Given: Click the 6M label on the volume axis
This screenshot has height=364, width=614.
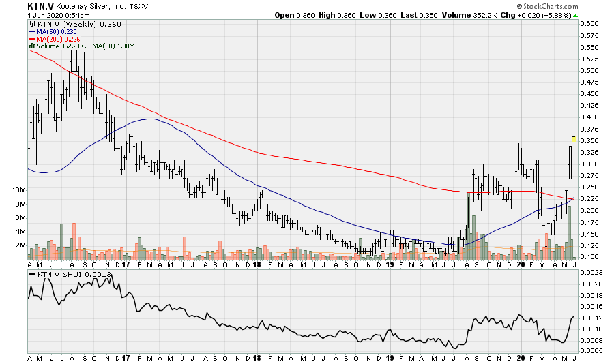Looking at the screenshot, I should [x=20, y=218].
